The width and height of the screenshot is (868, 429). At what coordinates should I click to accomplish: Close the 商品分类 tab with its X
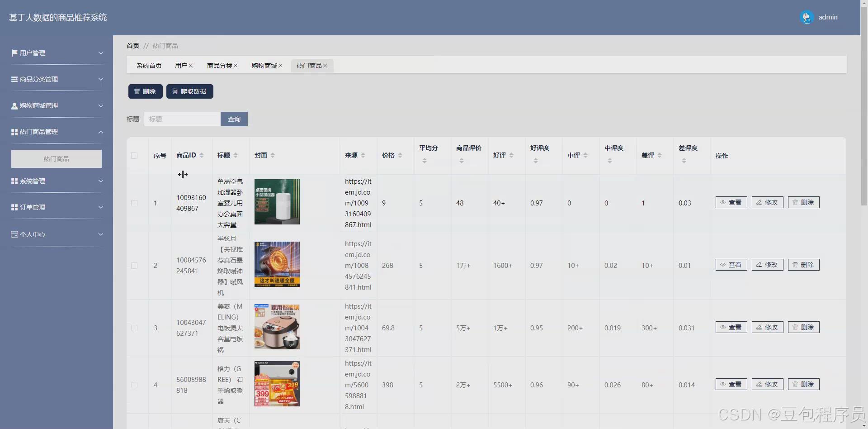point(236,66)
